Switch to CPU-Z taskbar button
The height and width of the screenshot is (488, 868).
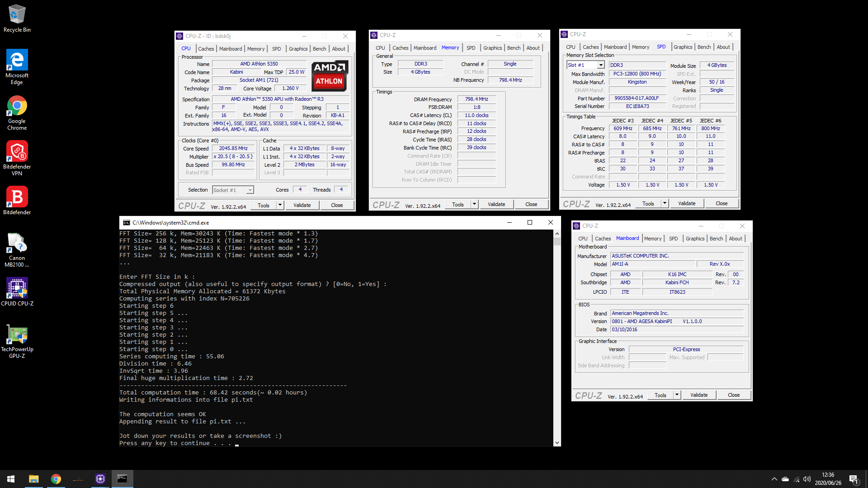100,479
